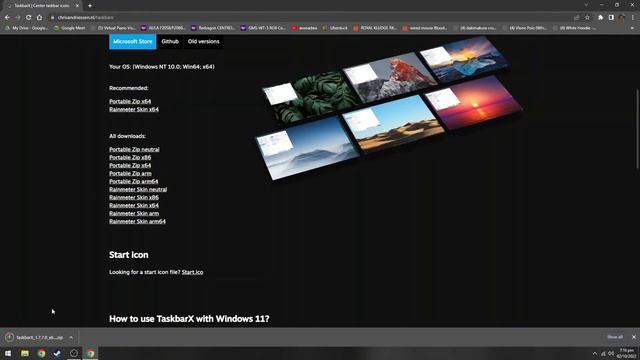The height and width of the screenshot is (360, 640).
Task: Download Rainmeter Skin x64 under Recommended
Action: point(134,109)
